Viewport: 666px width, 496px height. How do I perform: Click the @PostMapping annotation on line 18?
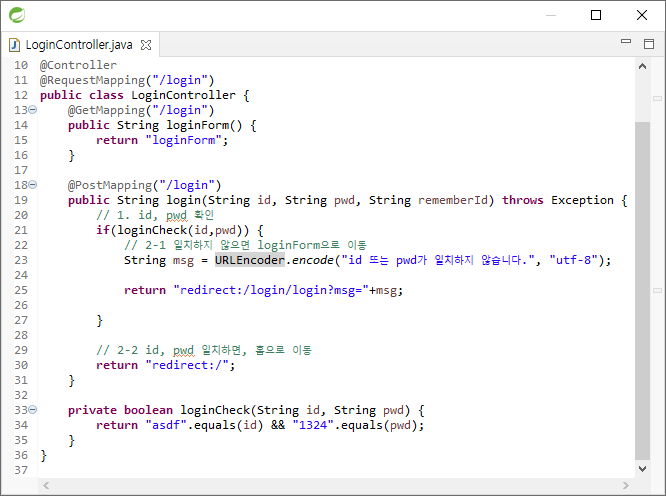(110, 185)
